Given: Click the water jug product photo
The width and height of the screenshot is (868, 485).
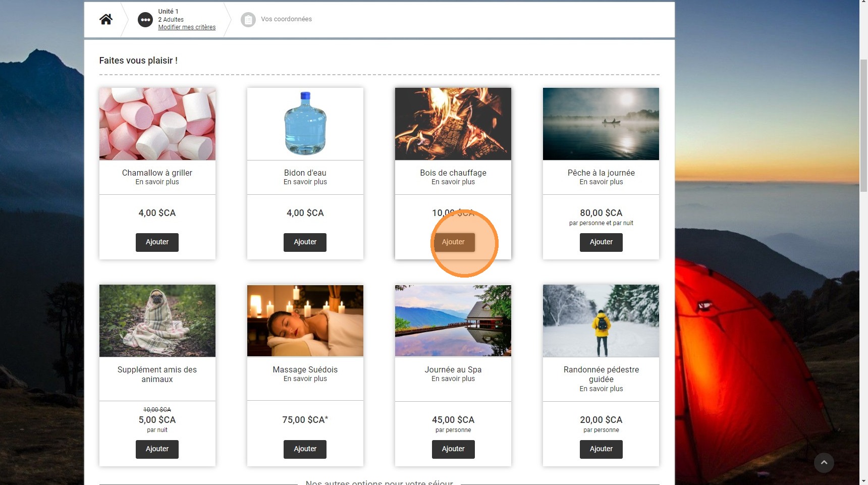Looking at the screenshot, I should (305, 124).
